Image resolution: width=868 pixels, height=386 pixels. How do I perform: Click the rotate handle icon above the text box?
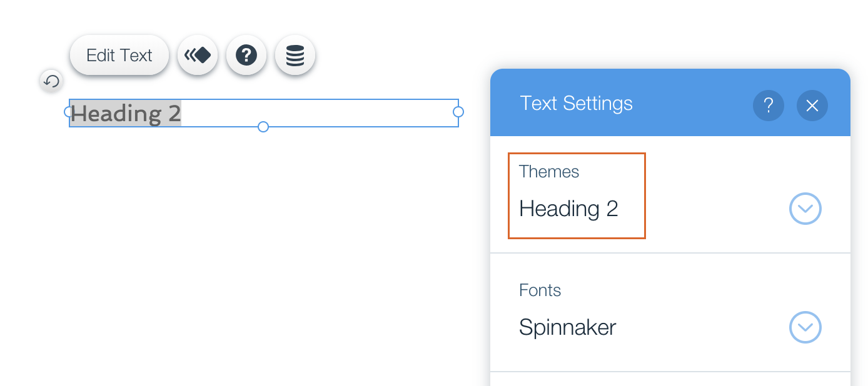pos(51,81)
